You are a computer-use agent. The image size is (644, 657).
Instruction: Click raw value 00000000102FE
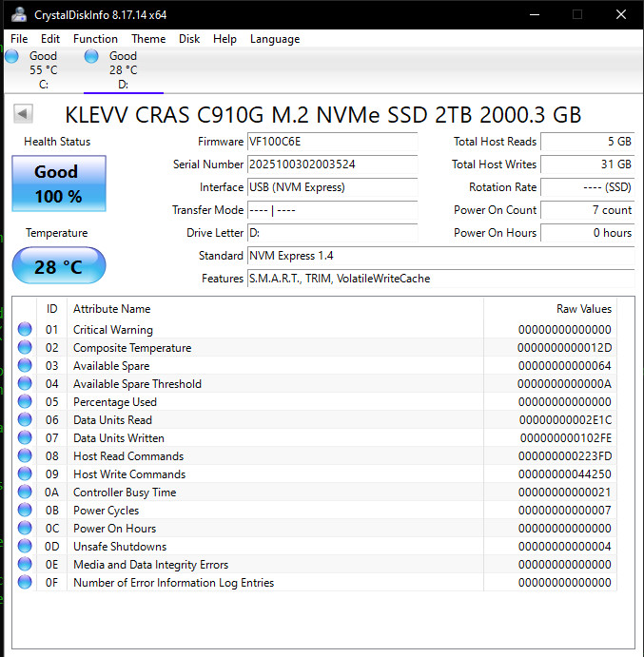(566, 438)
